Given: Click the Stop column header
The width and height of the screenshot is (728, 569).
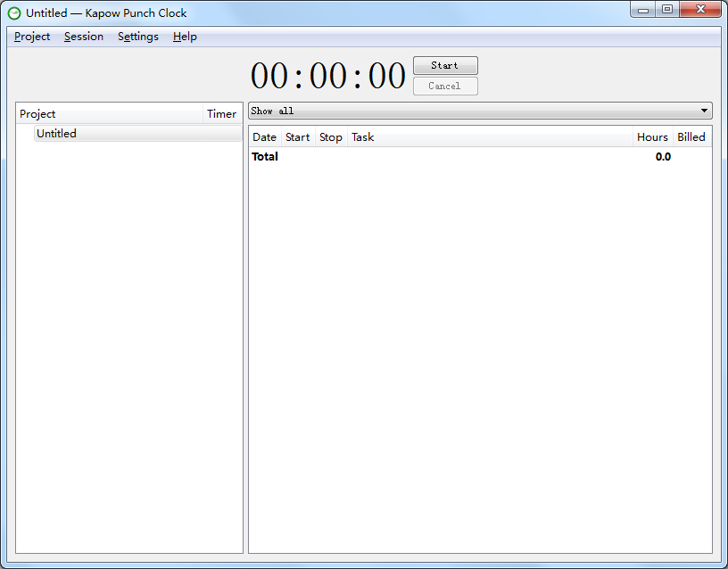Looking at the screenshot, I should (331, 137).
